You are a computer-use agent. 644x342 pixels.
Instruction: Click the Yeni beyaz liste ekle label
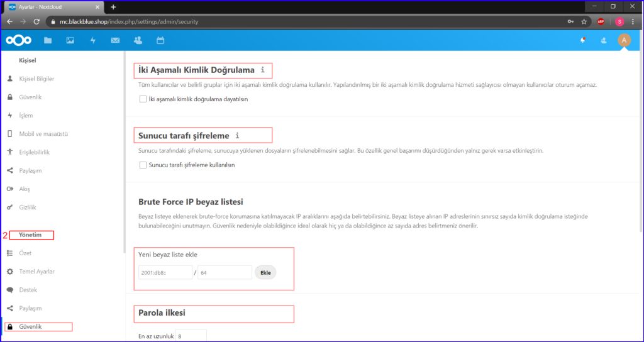tap(168, 255)
